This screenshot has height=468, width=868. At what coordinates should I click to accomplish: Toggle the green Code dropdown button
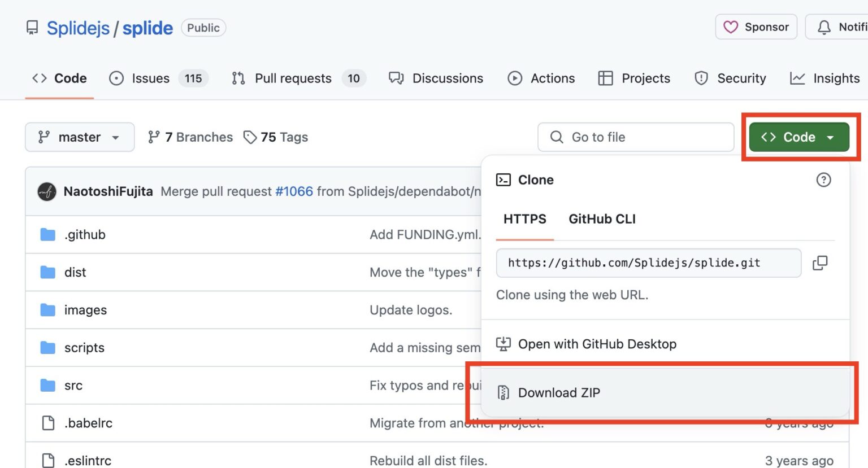click(x=798, y=137)
